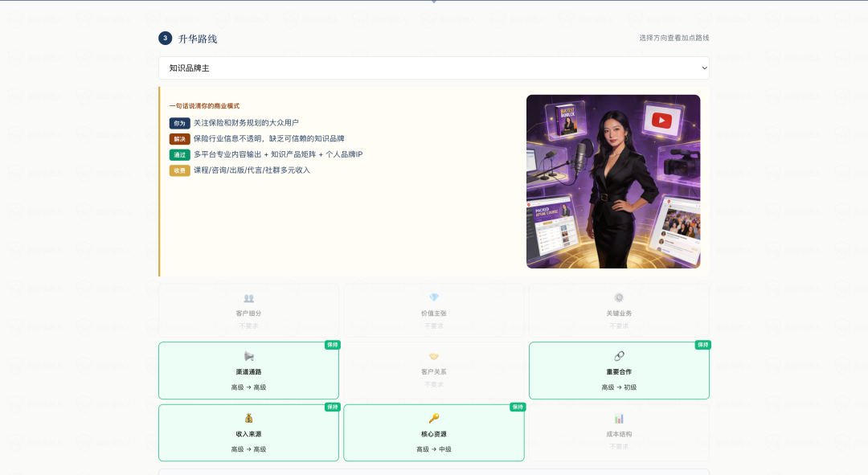Click the 选择方向查看加点路线 hint text
The width and height of the screenshot is (868, 475).
coord(674,38)
